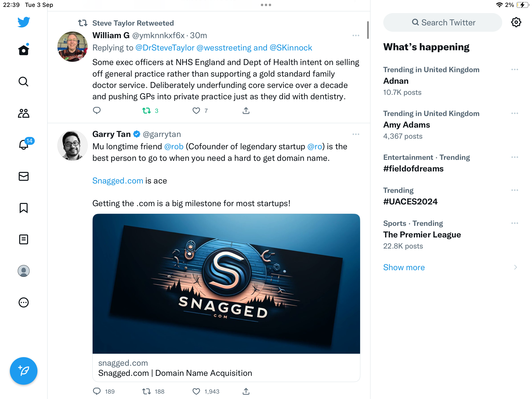Open the Lists icon in sidebar
This screenshot has width=532, height=399.
24,239
